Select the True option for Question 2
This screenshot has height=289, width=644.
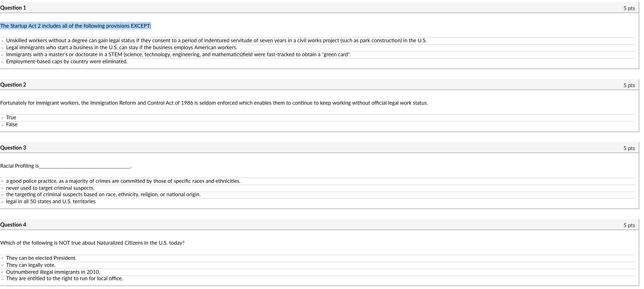click(x=2, y=118)
